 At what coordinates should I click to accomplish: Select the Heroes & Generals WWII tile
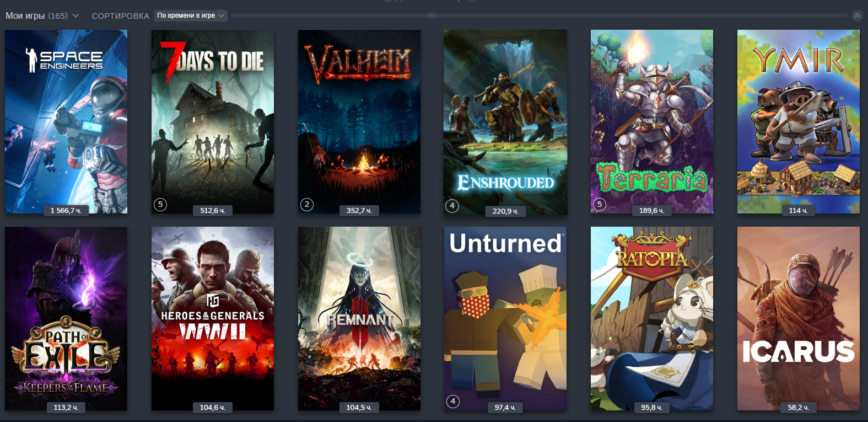coord(213,318)
